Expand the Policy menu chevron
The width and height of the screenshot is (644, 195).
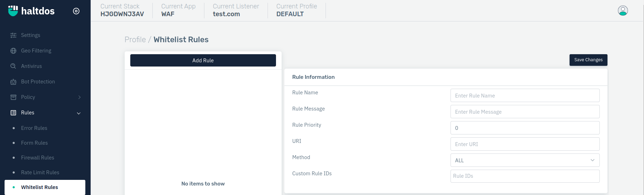pyautogui.click(x=79, y=97)
